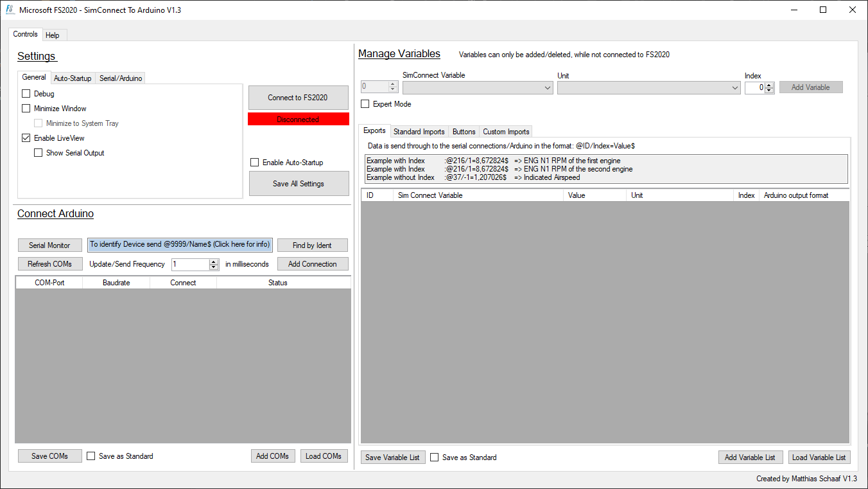Open the Help tab
The width and height of the screenshot is (868, 489).
53,35
